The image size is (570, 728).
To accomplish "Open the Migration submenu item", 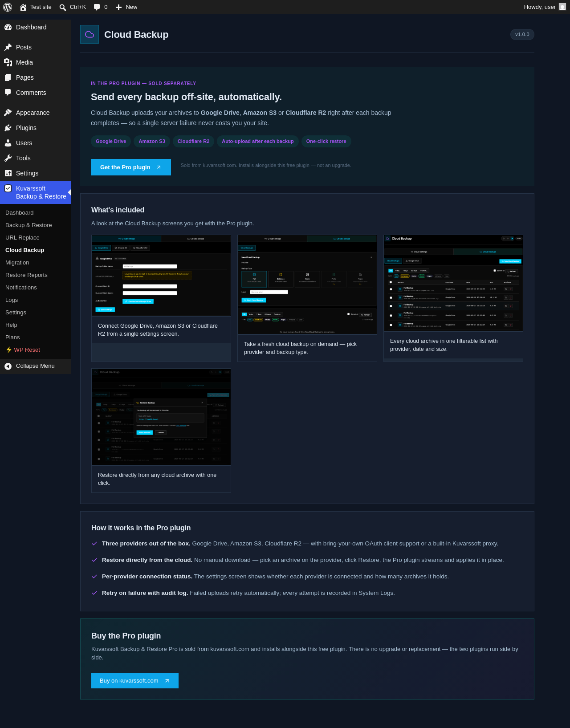I will tap(17, 263).
